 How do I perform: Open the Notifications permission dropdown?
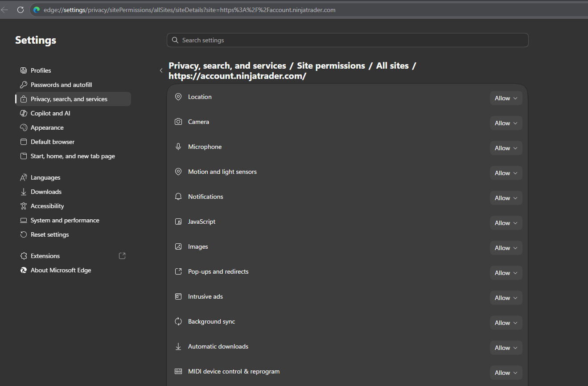(x=506, y=198)
